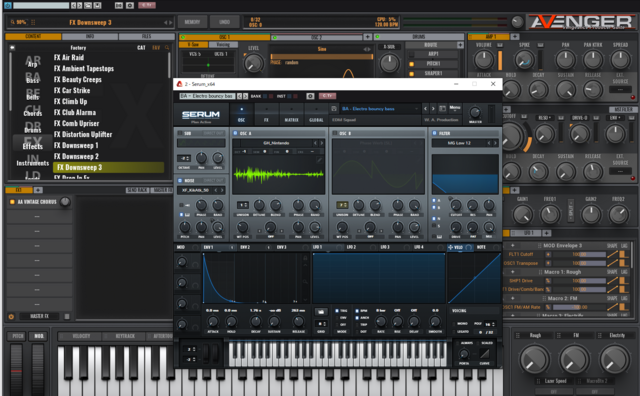Go to next Avenger preset after FX Downsweep 3
The image size is (640, 396).
[171, 22]
